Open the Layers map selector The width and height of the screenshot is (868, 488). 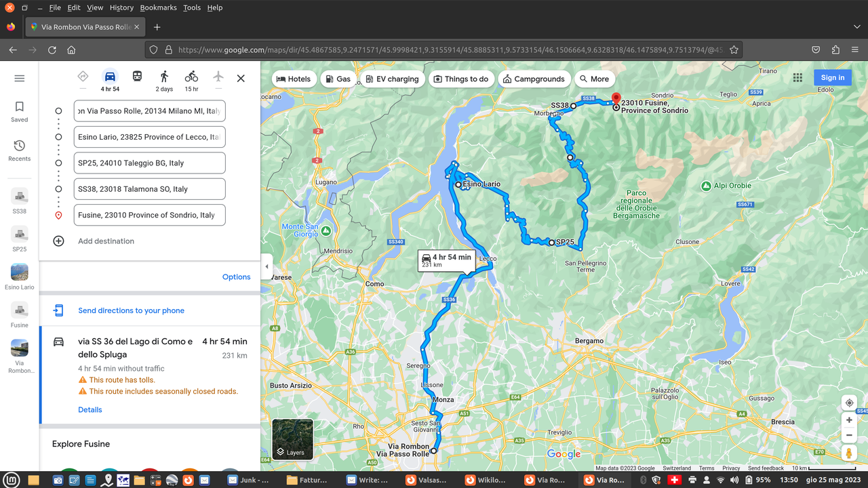[x=293, y=439]
